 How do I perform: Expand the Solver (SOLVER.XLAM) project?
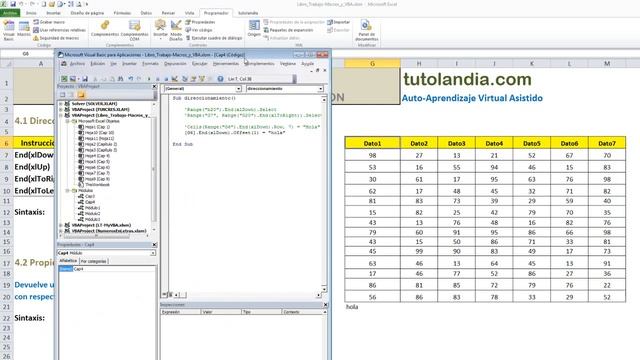[x=61, y=104]
